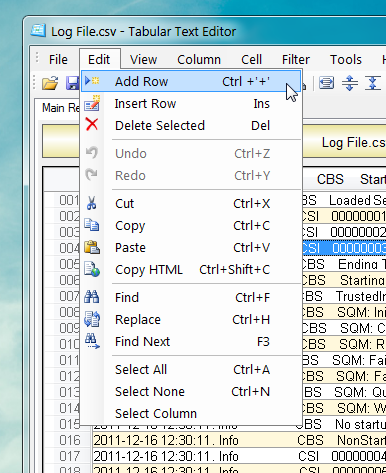Open the Tools menu

coord(346,60)
